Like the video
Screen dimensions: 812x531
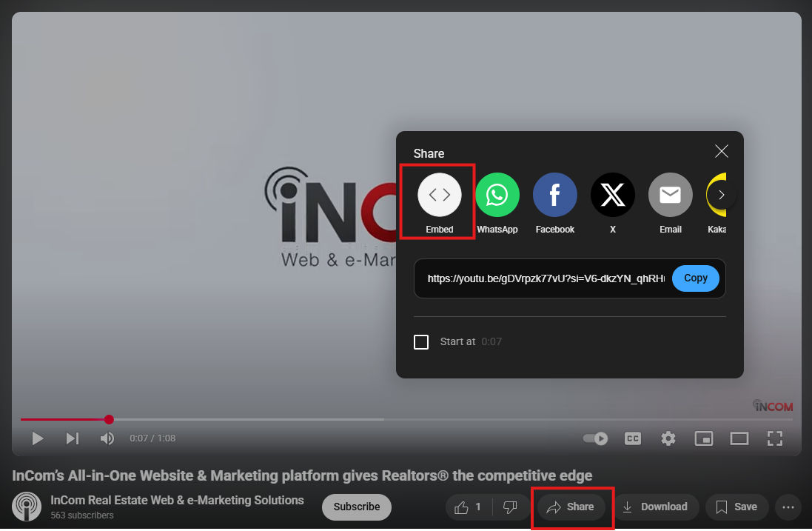click(468, 507)
